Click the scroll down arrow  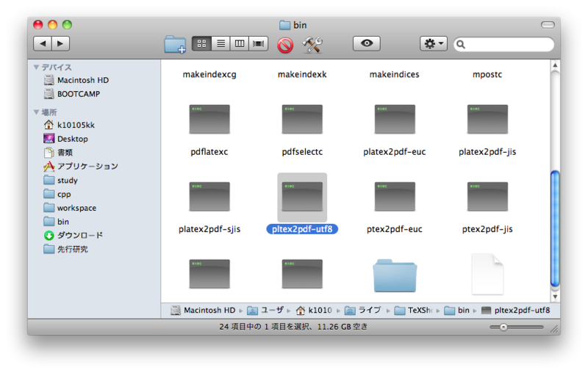[555, 297]
